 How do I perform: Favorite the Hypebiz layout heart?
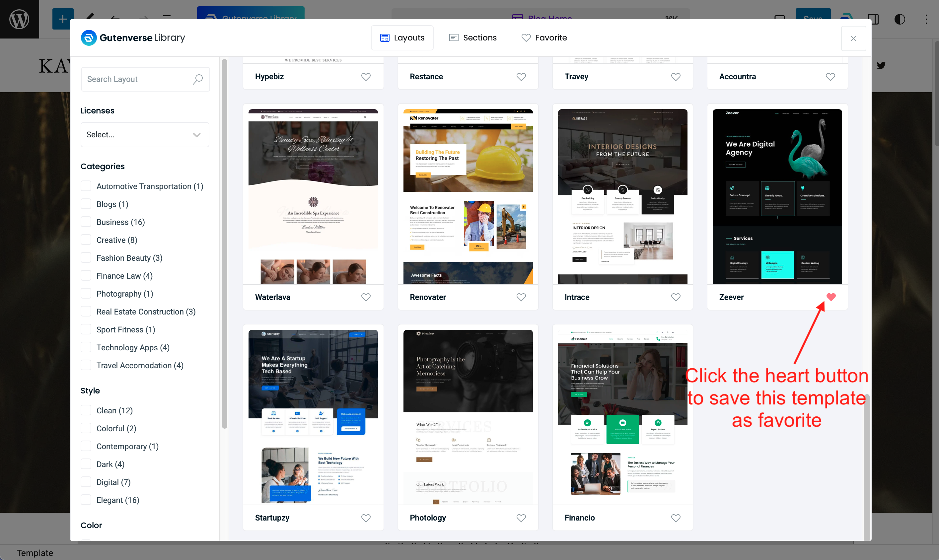click(x=366, y=77)
